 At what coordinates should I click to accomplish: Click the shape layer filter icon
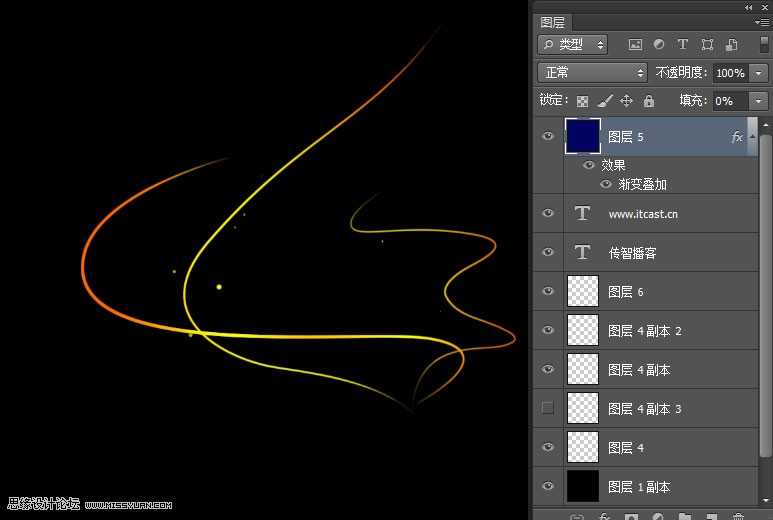tap(707, 45)
